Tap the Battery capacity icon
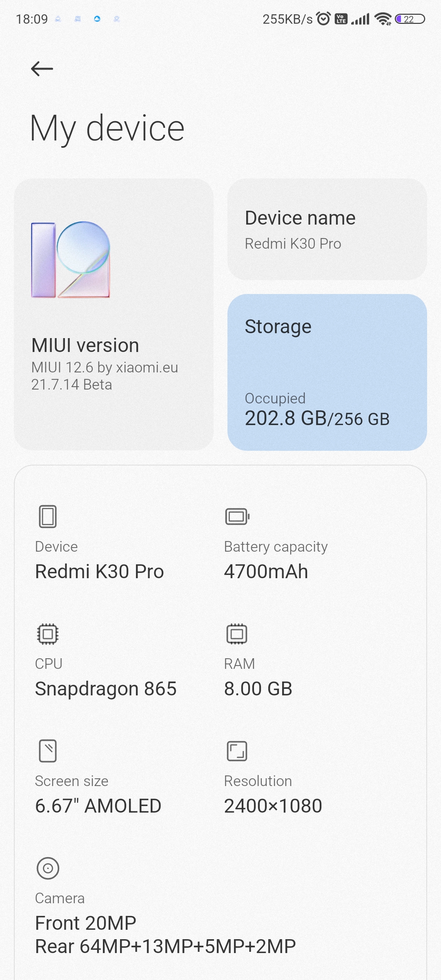This screenshot has height=980, width=441. coord(237,517)
